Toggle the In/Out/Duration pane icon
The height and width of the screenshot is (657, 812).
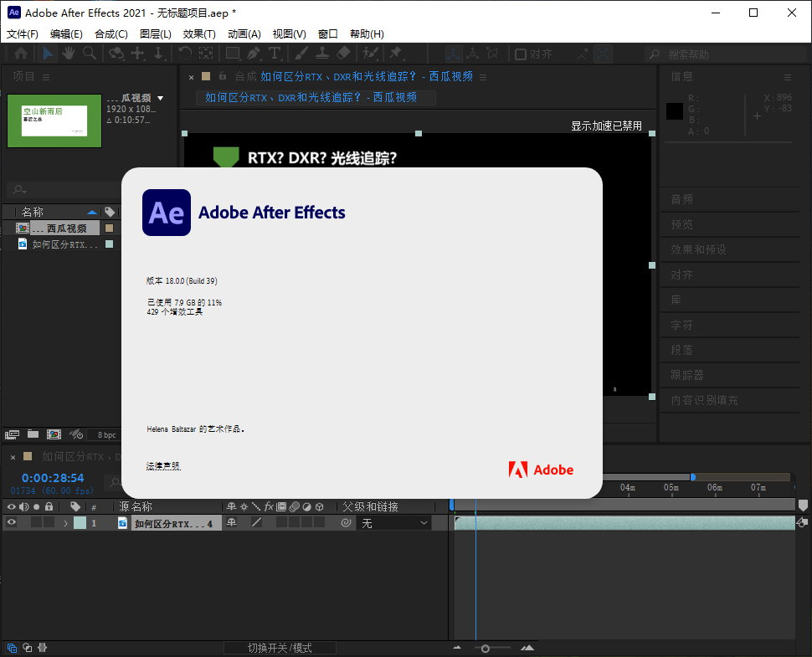click(x=43, y=648)
